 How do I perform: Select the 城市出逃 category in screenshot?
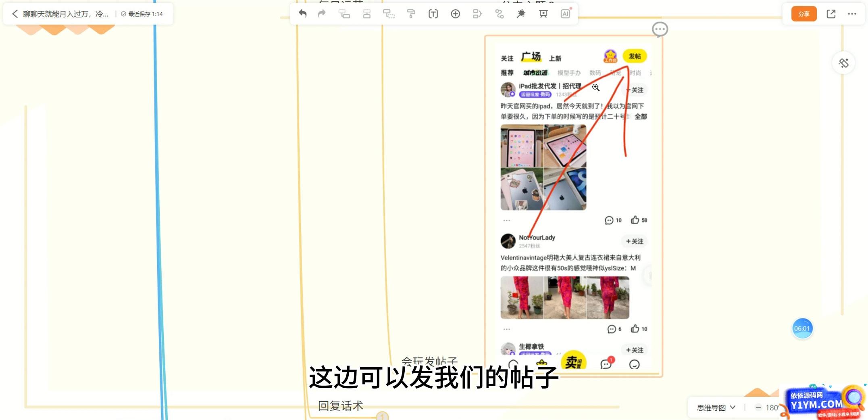[535, 73]
